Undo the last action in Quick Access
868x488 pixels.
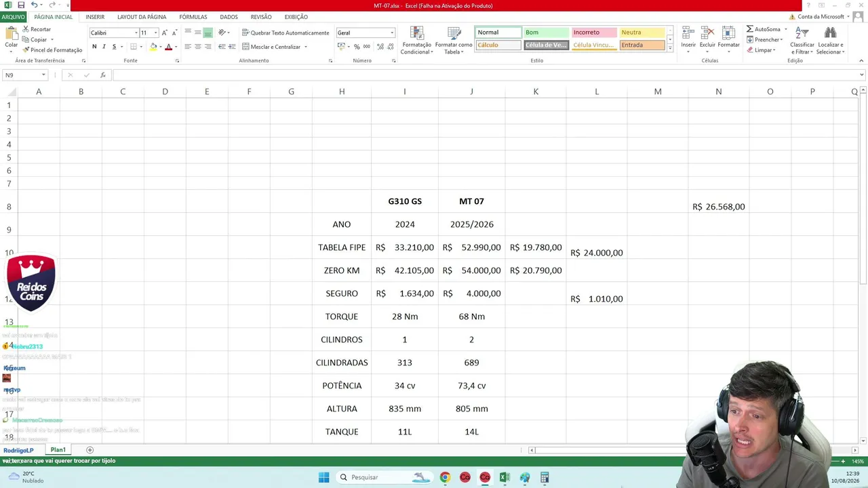34,5
